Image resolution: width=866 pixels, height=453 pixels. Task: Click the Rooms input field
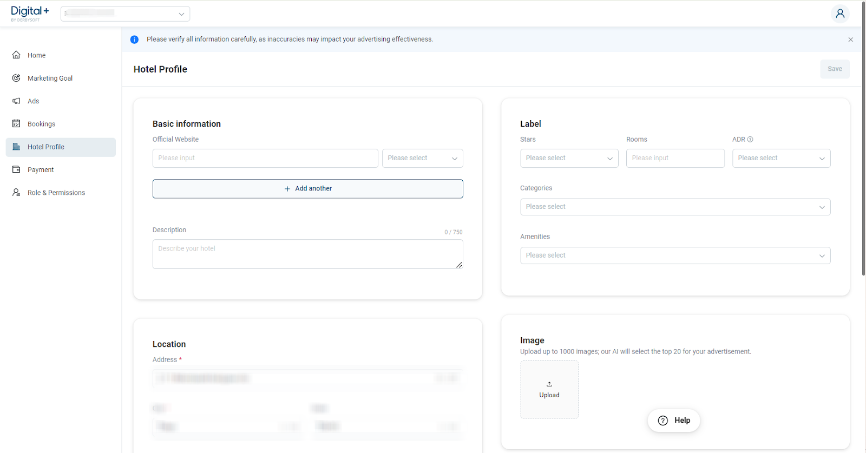675,158
